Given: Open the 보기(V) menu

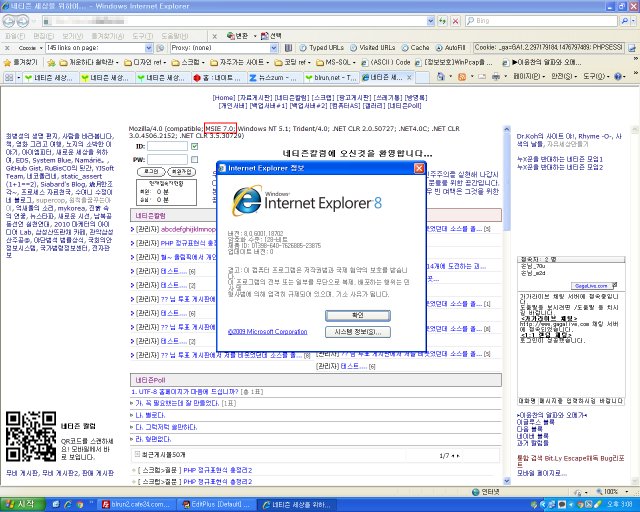Looking at the screenshot, I should pos(73,36).
